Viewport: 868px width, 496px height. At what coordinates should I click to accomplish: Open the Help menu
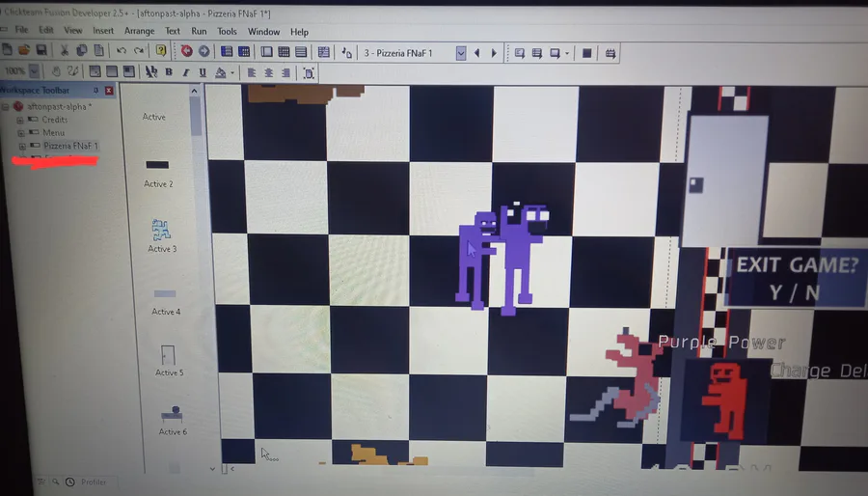(300, 32)
